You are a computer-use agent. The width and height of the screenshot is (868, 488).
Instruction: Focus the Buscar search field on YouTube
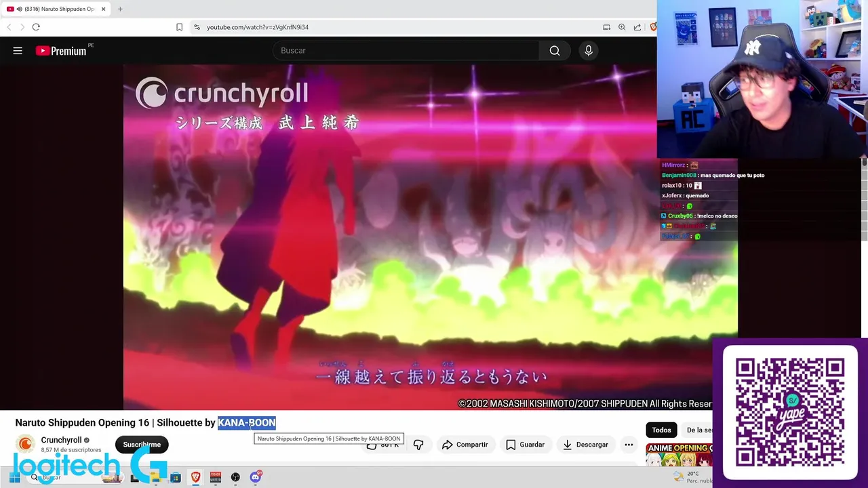pyautogui.click(x=407, y=51)
